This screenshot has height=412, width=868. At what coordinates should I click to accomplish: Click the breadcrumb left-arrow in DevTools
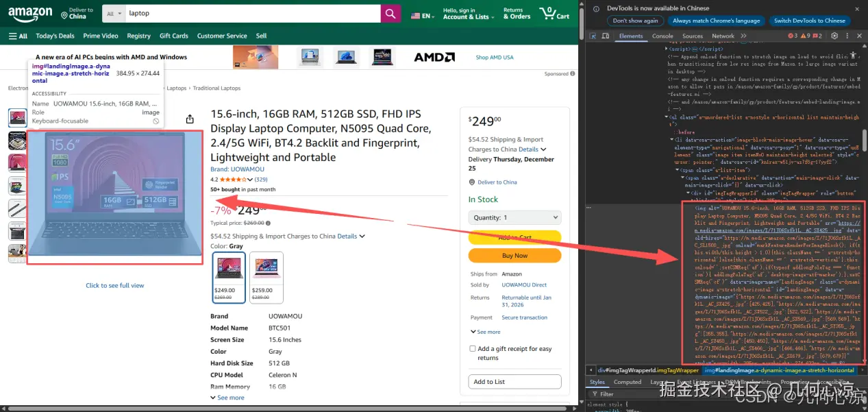pos(591,370)
